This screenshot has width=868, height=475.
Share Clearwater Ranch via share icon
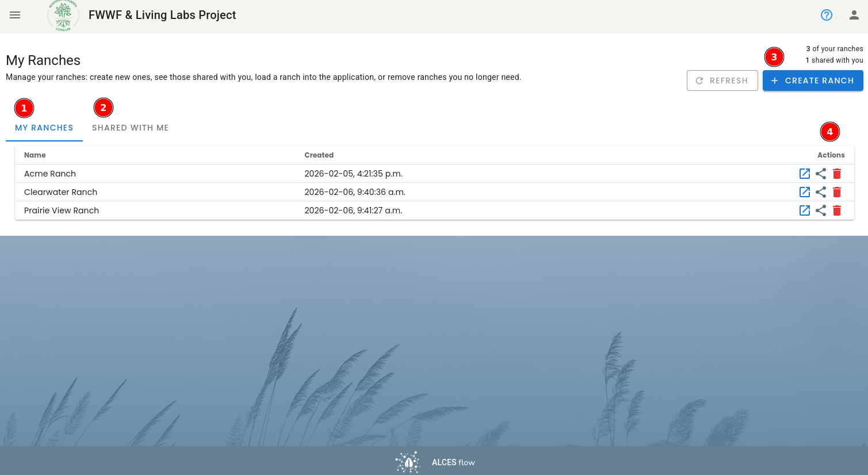[821, 192]
